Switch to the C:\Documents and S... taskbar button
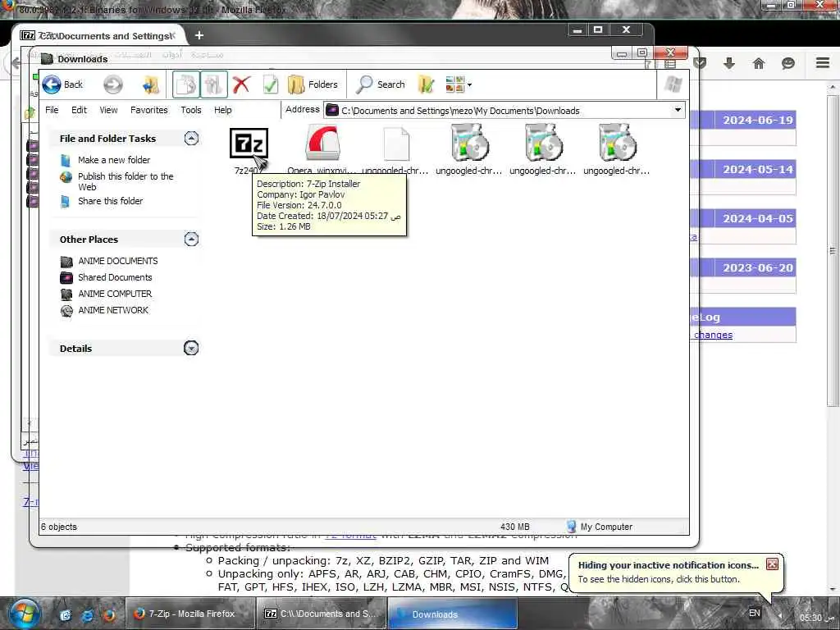Screen dimensions: 840x630 pyautogui.click(x=321, y=614)
